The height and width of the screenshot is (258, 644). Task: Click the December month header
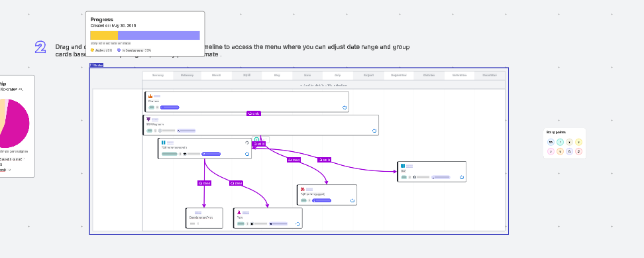tap(490, 75)
